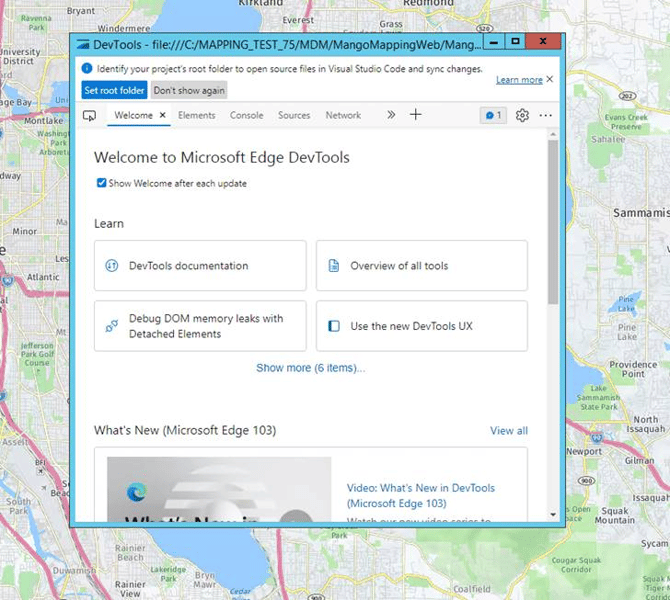Image resolution: width=670 pixels, height=600 pixels.
Task: Open Customize and control DevTools menu
Action: pos(545,115)
